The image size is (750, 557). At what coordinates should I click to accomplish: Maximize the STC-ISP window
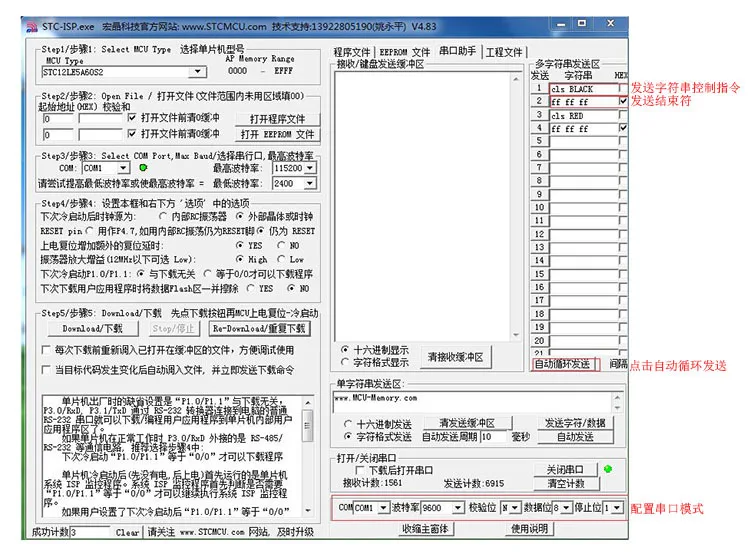click(x=581, y=23)
